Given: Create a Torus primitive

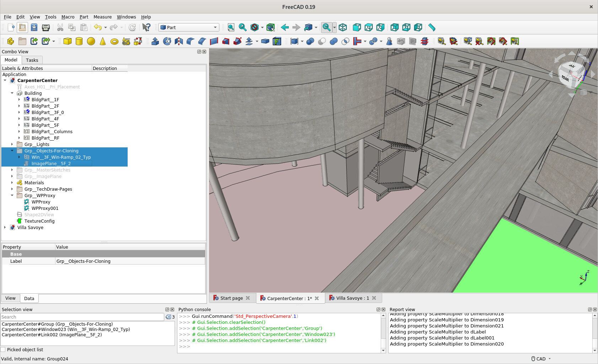Looking at the screenshot, I should tap(114, 41).
